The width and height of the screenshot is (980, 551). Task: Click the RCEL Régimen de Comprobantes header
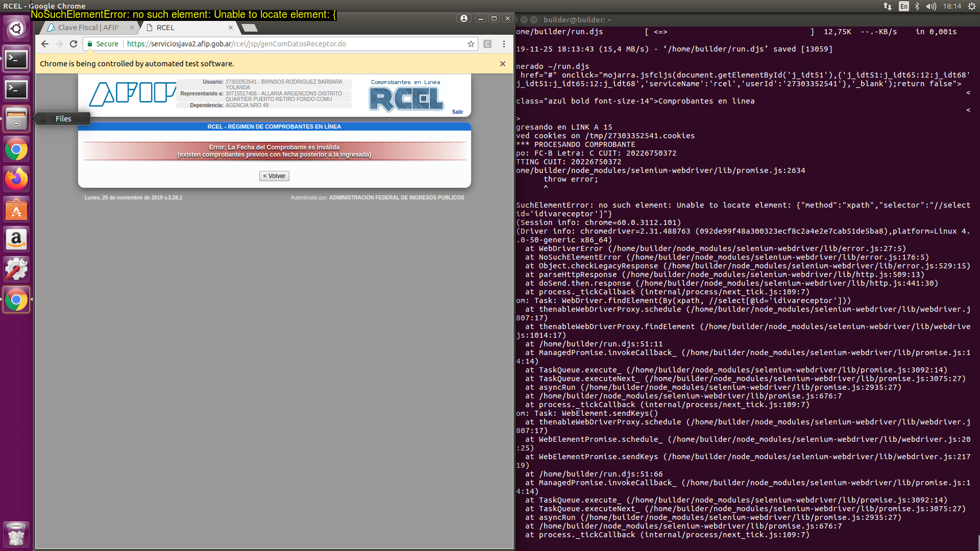[x=274, y=127]
